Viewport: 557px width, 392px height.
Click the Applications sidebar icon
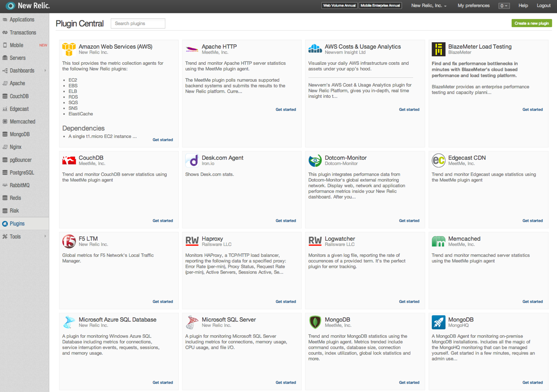(5, 20)
